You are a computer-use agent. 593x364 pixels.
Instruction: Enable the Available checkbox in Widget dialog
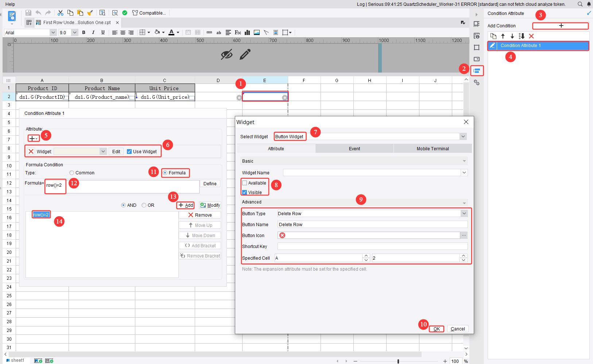tap(245, 183)
